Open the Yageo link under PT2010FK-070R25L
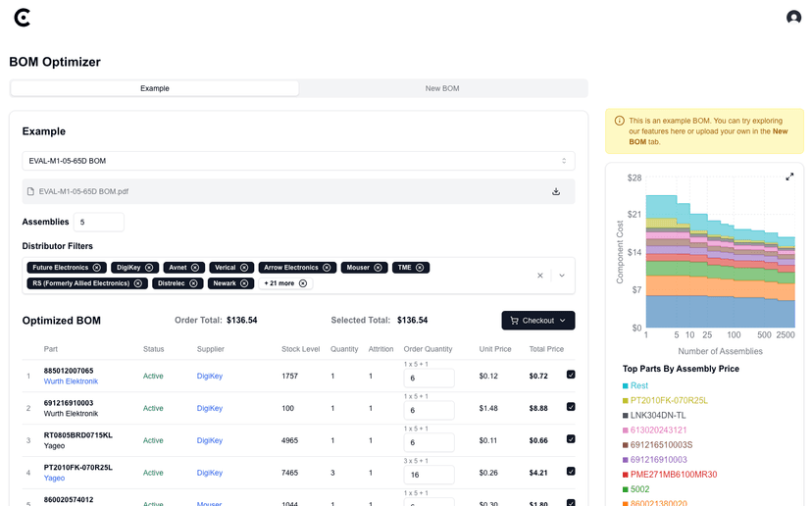This screenshot has width=812, height=506. [54, 478]
